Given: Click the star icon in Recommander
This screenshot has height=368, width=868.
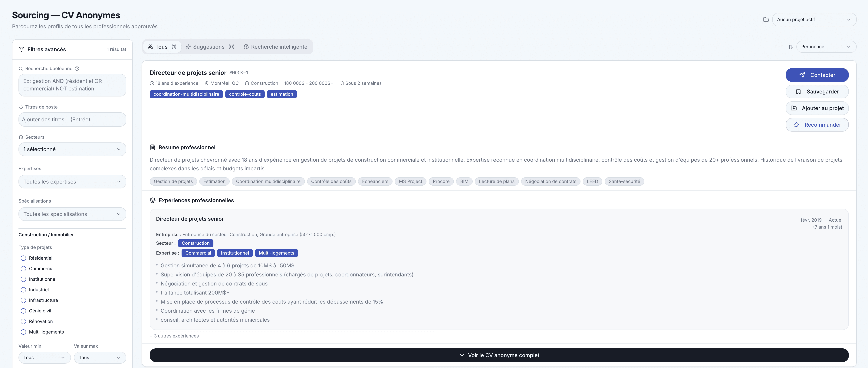Looking at the screenshot, I should (796, 125).
